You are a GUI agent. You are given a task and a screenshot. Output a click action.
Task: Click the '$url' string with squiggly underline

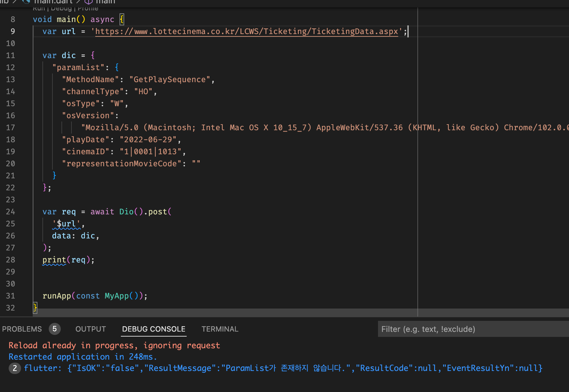(x=66, y=224)
